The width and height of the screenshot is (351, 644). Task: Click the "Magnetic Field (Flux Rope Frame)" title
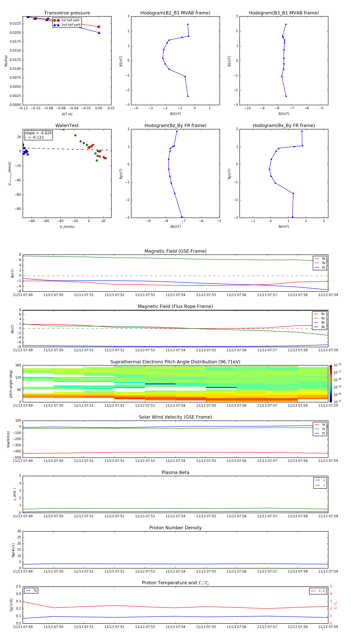175,307
